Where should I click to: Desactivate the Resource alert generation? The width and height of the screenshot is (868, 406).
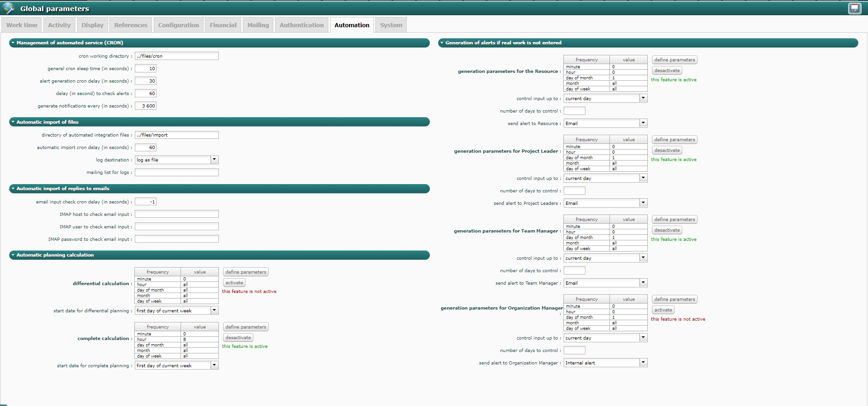pyautogui.click(x=667, y=71)
